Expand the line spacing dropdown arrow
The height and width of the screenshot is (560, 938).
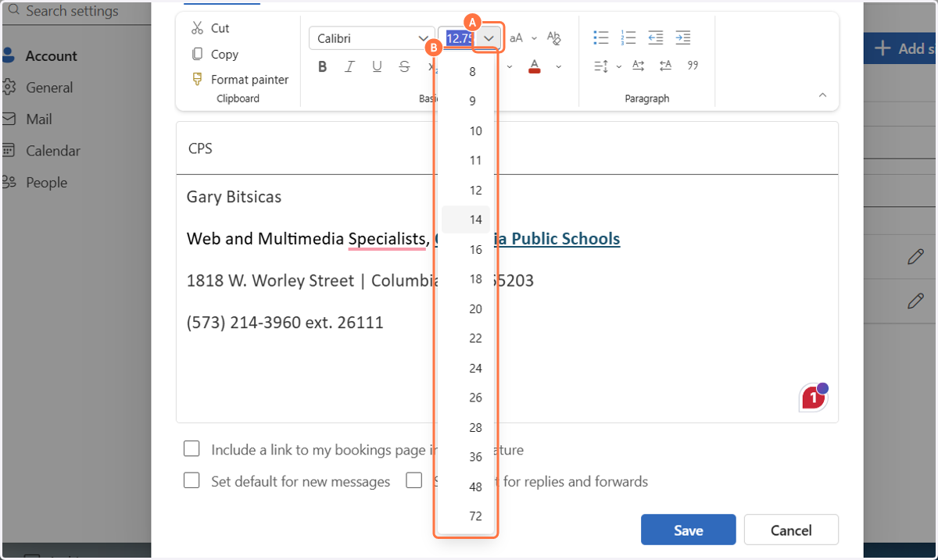(619, 67)
